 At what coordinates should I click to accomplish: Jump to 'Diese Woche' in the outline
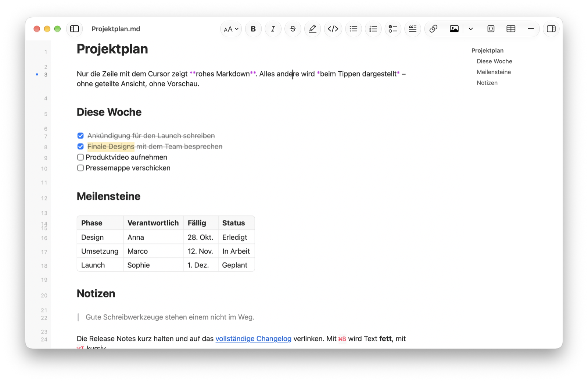[x=494, y=61]
